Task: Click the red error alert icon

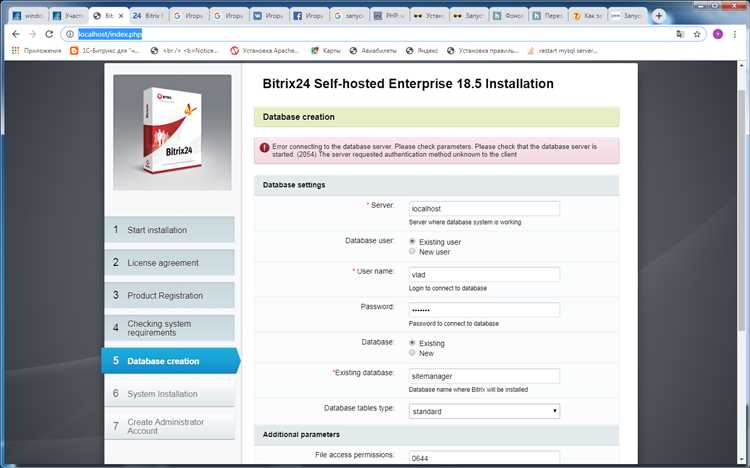Action: tap(265, 147)
